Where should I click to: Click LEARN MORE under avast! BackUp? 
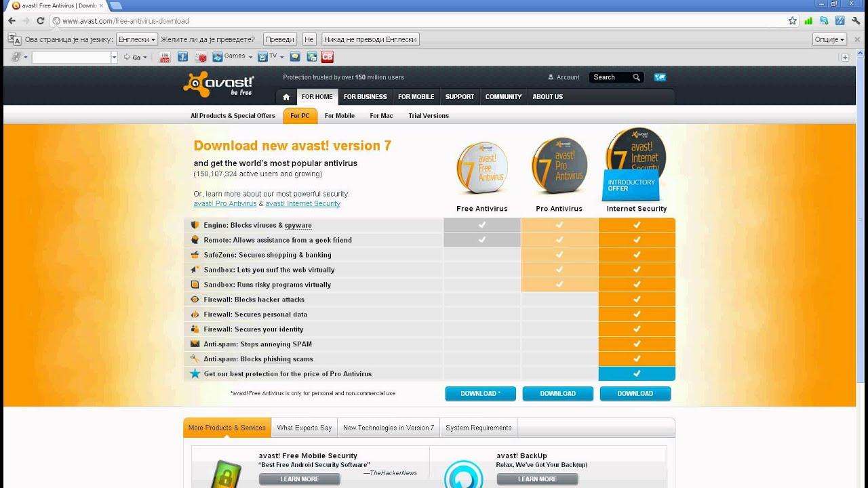point(537,479)
